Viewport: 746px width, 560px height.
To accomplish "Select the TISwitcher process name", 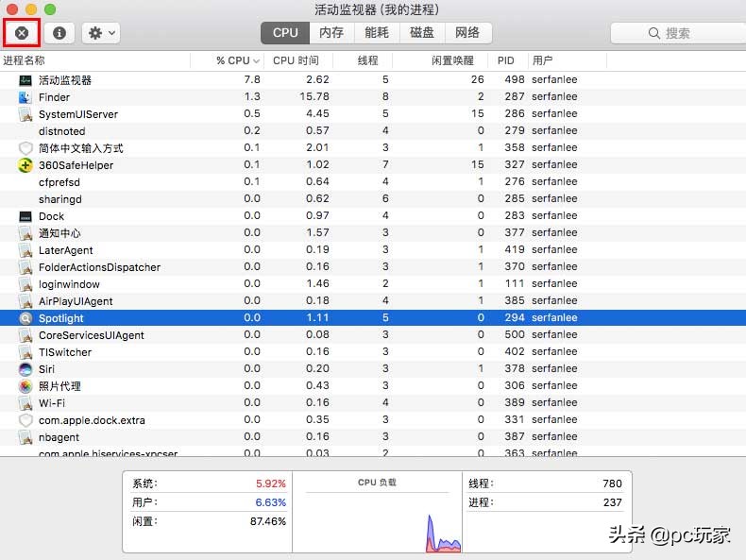I will tap(65, 352).
